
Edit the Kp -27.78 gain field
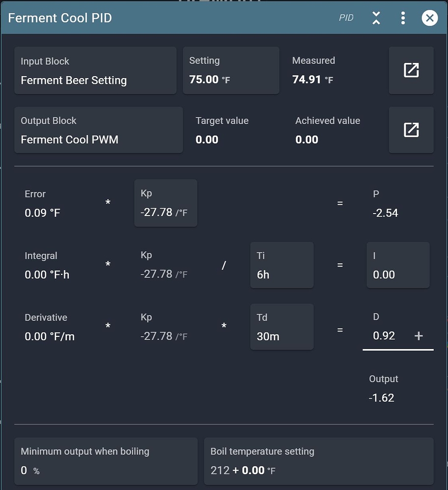166,203
